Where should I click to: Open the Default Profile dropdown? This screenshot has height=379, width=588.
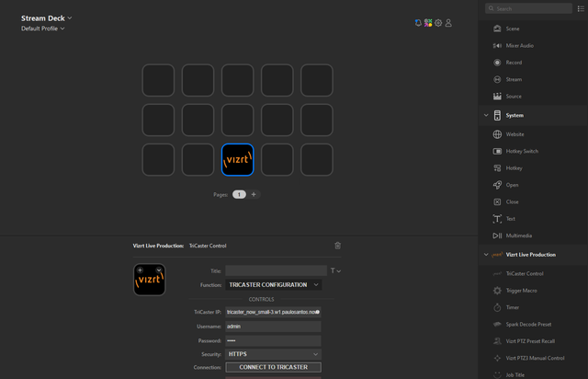coord(43,29)
